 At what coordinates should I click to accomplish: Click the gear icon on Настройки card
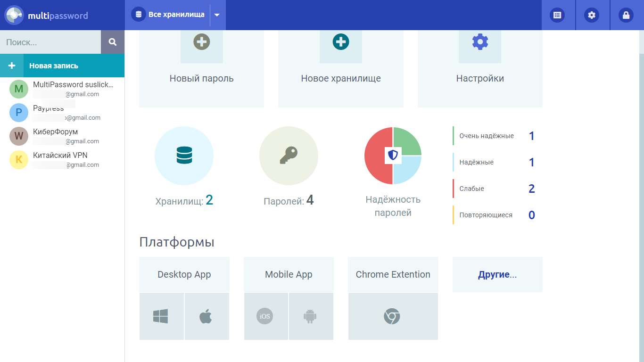coord(480,42)
